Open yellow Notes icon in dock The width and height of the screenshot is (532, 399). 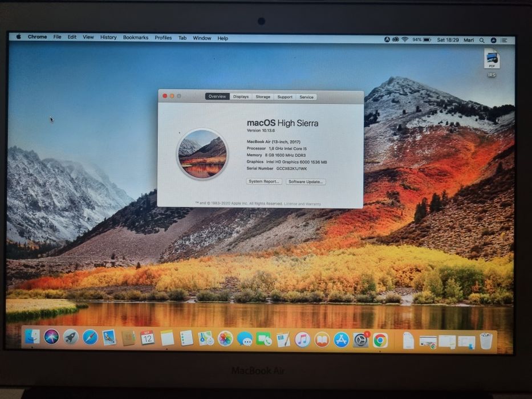(x=167, y=339)
